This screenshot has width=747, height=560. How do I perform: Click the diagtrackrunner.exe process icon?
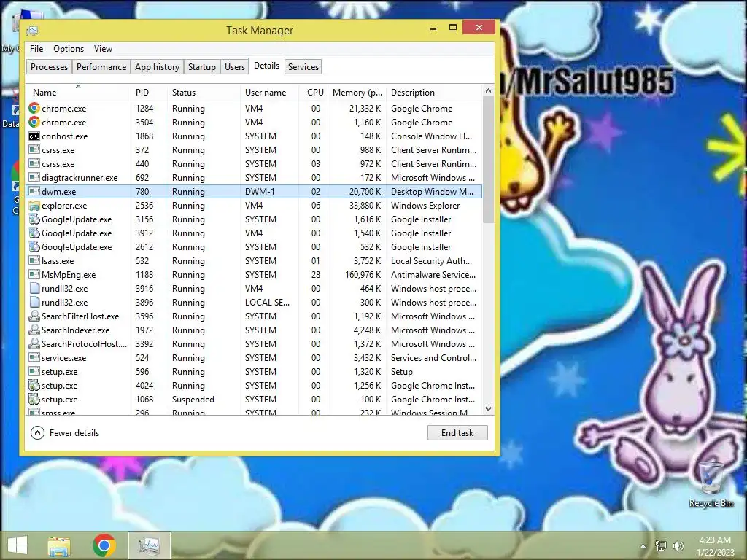pos(34,178)
